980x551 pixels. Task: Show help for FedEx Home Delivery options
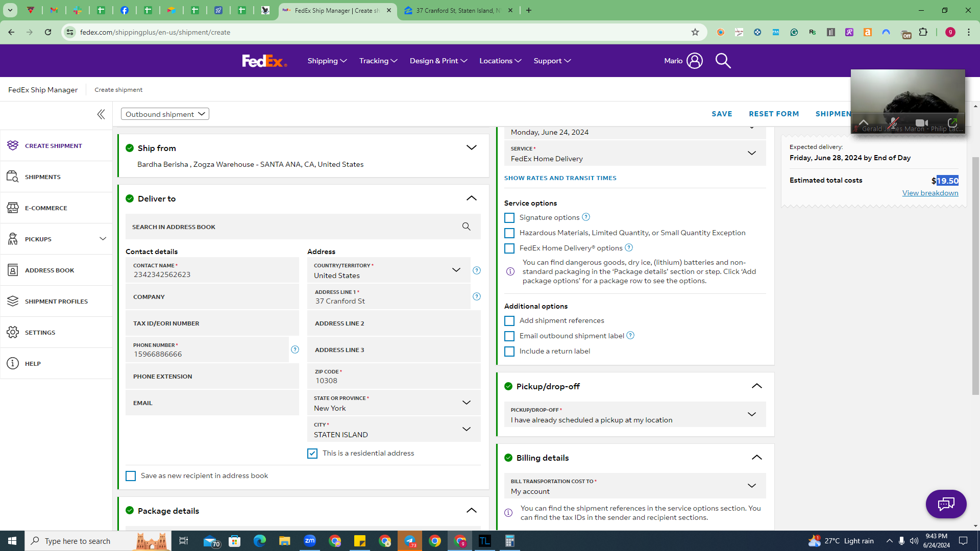pyautogui.click(x=629, y=247)
